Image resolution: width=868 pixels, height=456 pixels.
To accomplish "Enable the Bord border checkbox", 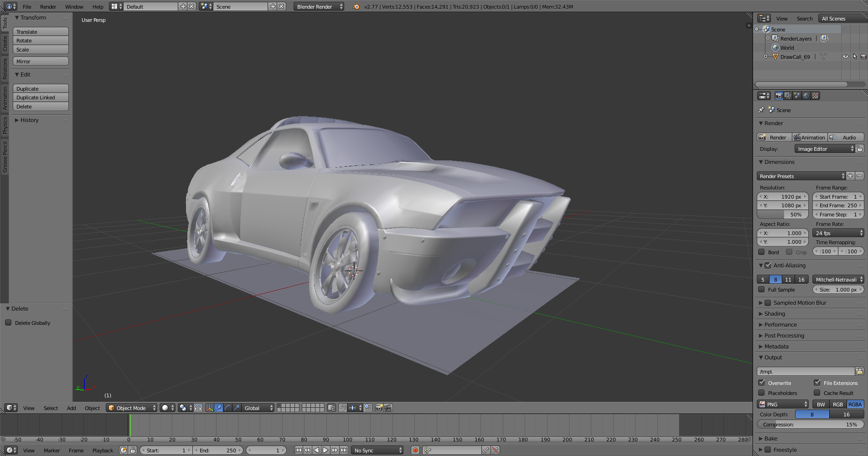I will 761,252.
